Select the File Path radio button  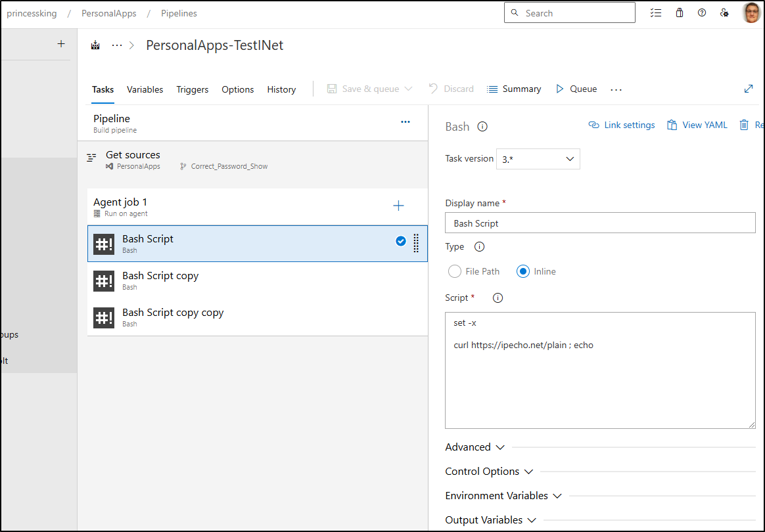pyautogui.click(x=454, y=272)
